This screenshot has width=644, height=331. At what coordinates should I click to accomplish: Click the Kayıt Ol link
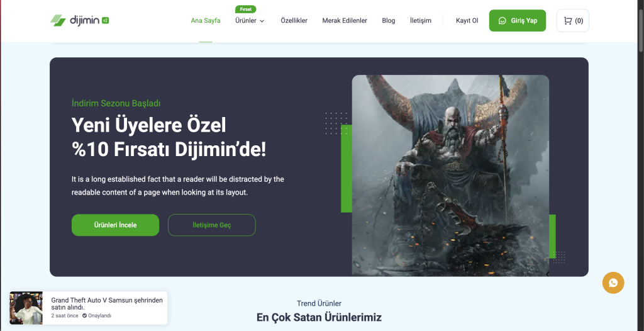tap(467, 21)
